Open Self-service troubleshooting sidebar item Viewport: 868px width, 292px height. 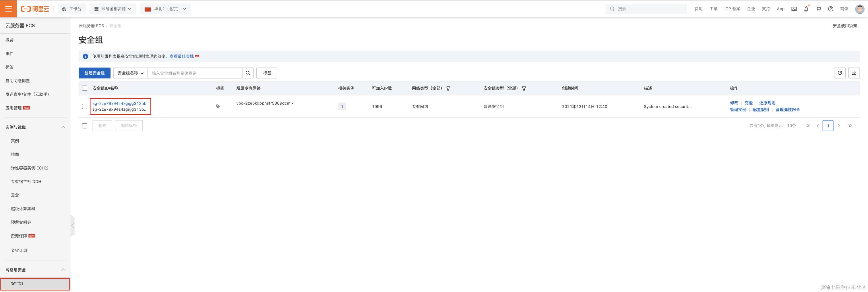pos(18,81)
